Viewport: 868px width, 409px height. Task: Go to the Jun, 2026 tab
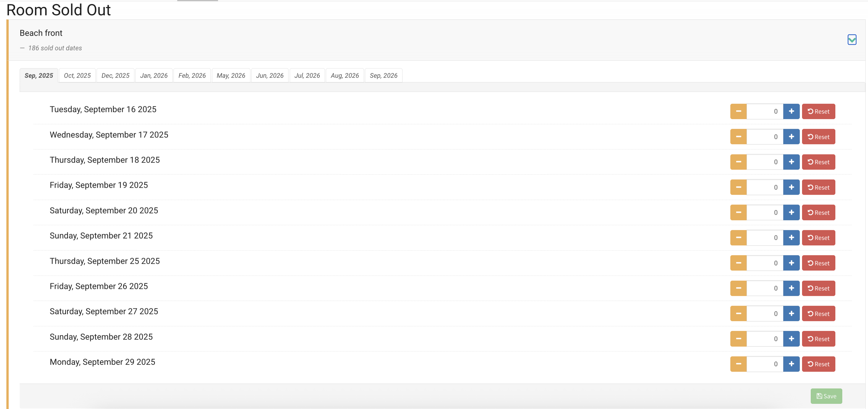tap(269, 75)
